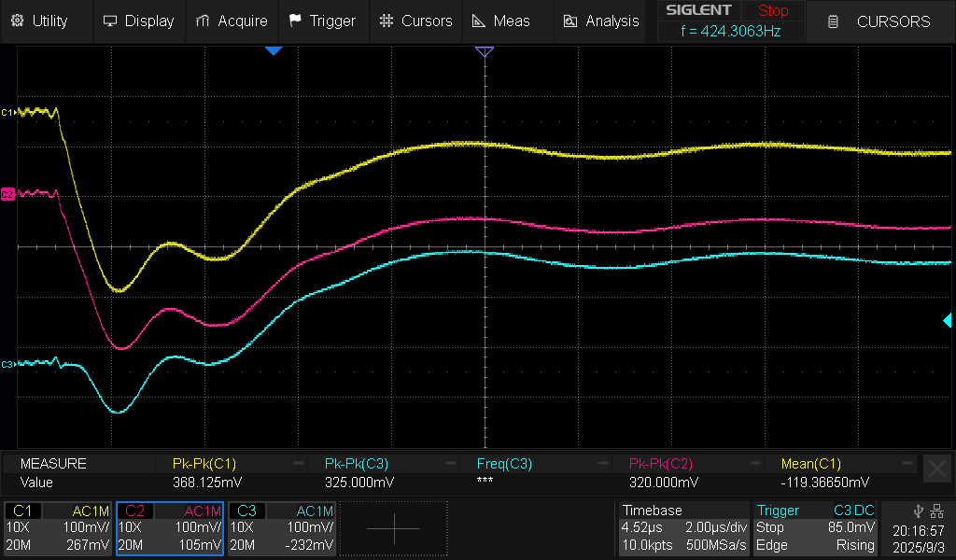Expand the Acquire menu
Screen dimensions: 956x560
click(x=232, y=21)
